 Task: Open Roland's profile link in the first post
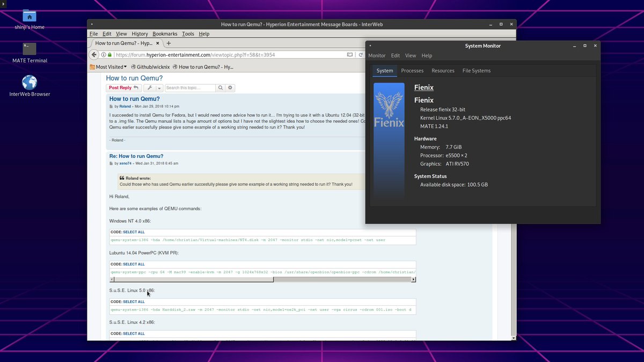(125, 106)
